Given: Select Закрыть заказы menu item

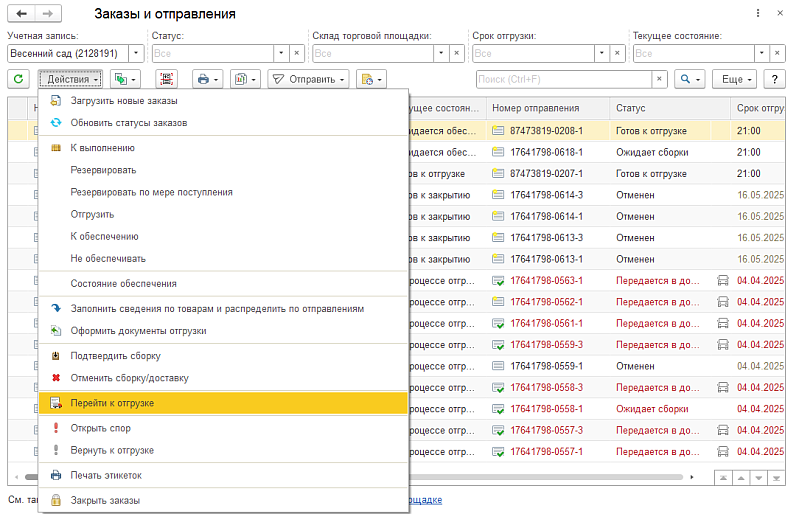Looking at the screenshot, I should pos(223,500).
